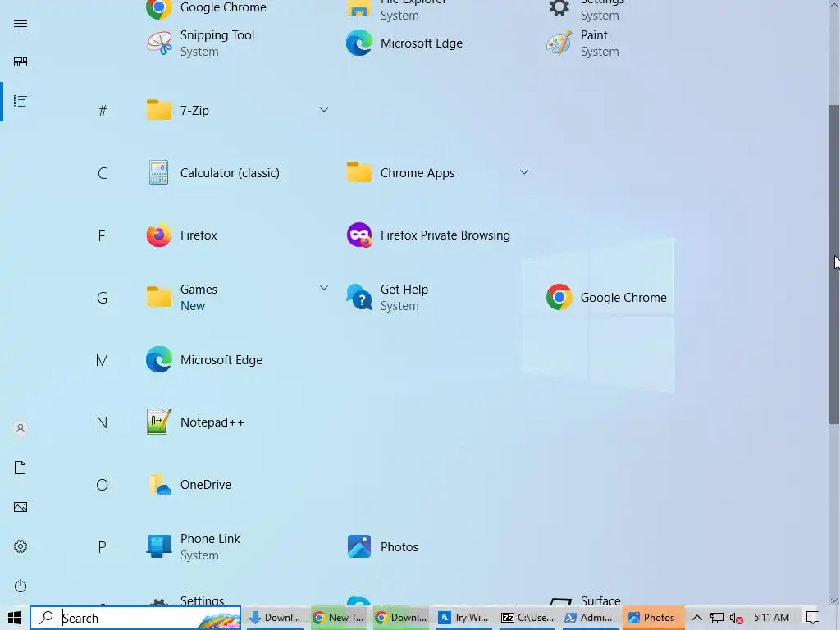Switch to Try Wi... taskbar item
This screenshot has height=630, width=840.
pos(464,618)
